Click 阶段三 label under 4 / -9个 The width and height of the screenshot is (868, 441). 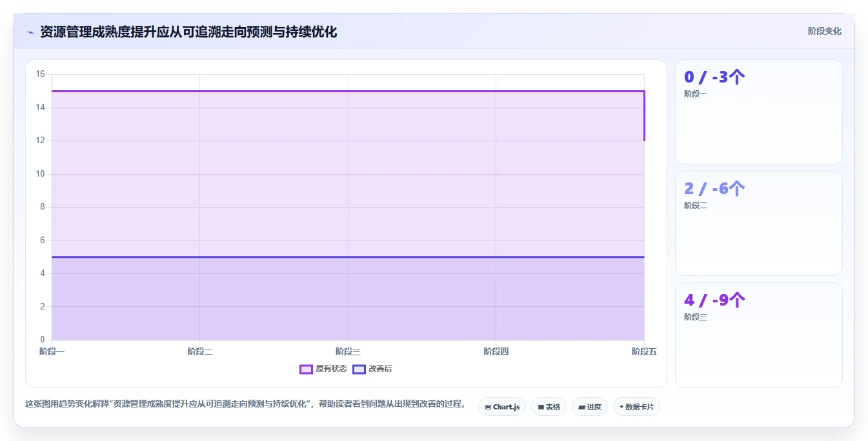[696, 317]
